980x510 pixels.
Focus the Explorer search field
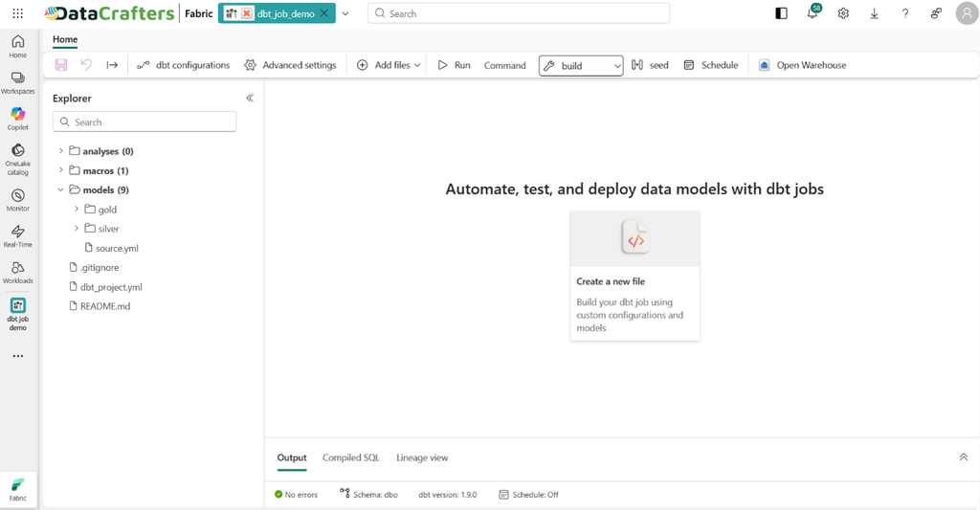145,122
